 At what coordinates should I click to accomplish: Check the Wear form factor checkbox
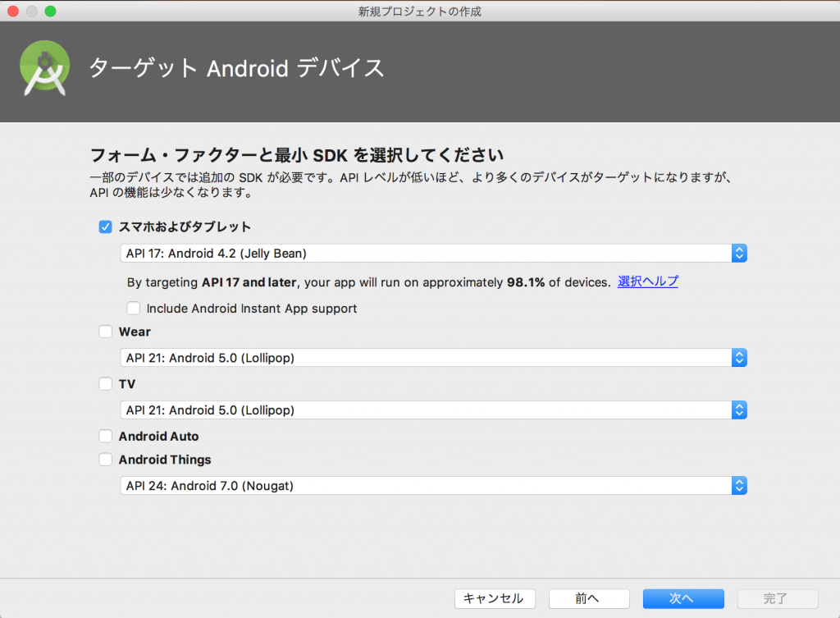pyautogui.click(x=106, y=332)
